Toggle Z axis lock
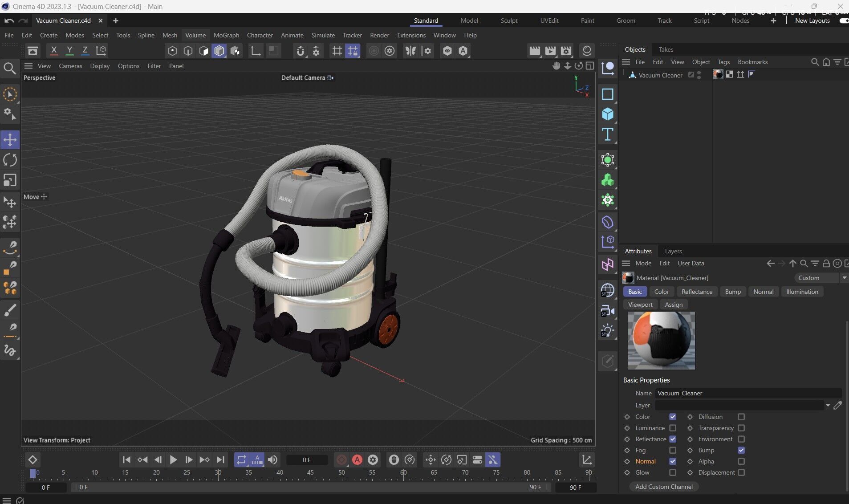The image size is (849, 504). click(85, 50)
